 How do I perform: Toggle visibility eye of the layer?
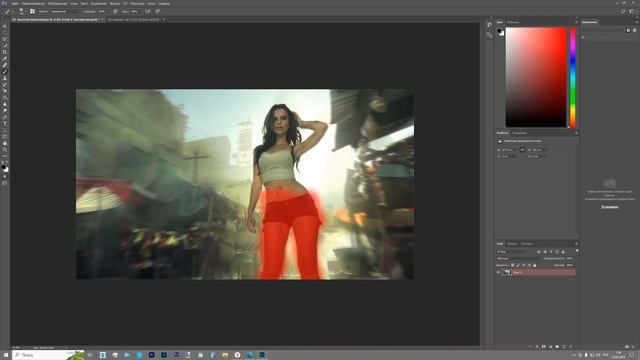pyautogui.click(x=498, y=272)
